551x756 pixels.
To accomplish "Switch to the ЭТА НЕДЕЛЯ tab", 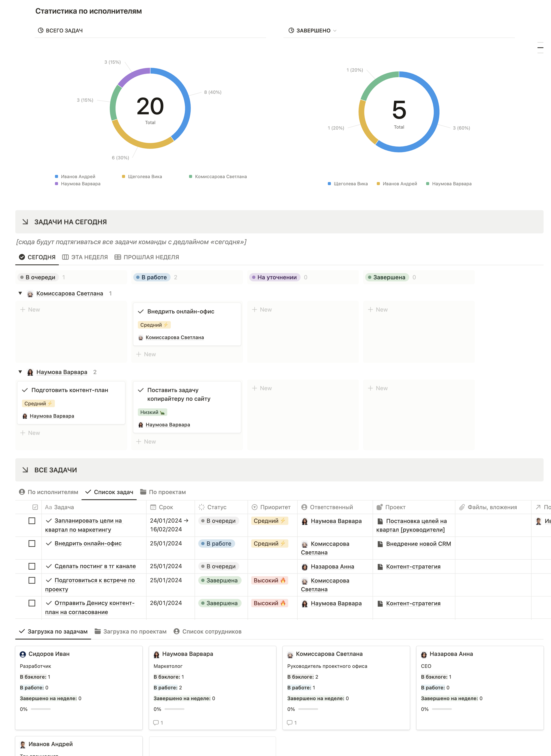I will tap(85, 257).
